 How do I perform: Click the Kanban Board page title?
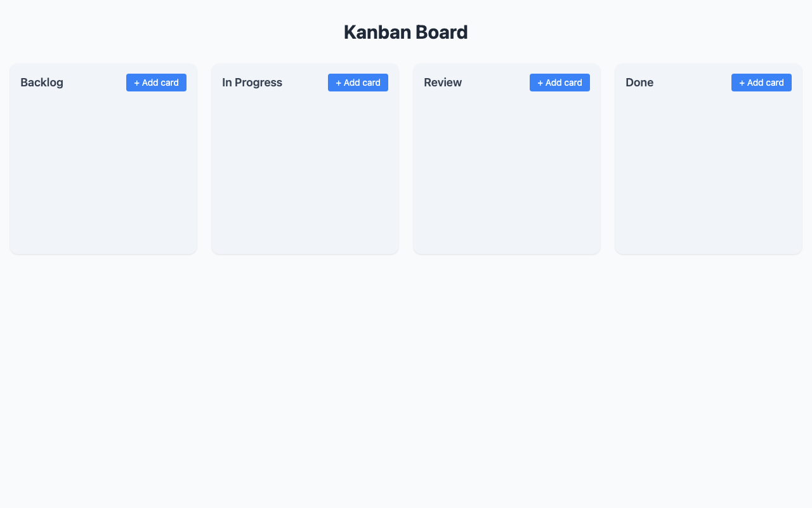[x=406, y=32]
